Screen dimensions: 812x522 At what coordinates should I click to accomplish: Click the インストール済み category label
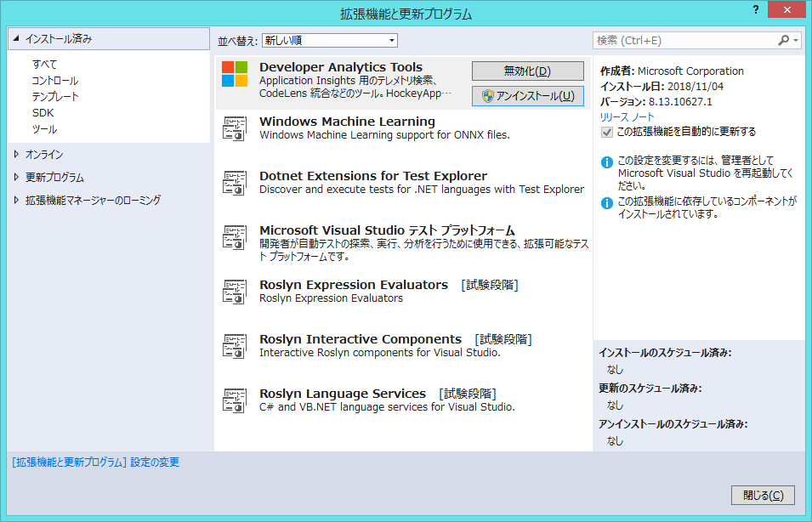(x=59, y=38)
